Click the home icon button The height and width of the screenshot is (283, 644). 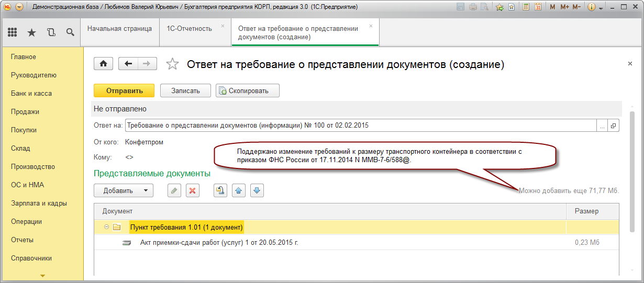pyautogui.click(x=103, y=64)
